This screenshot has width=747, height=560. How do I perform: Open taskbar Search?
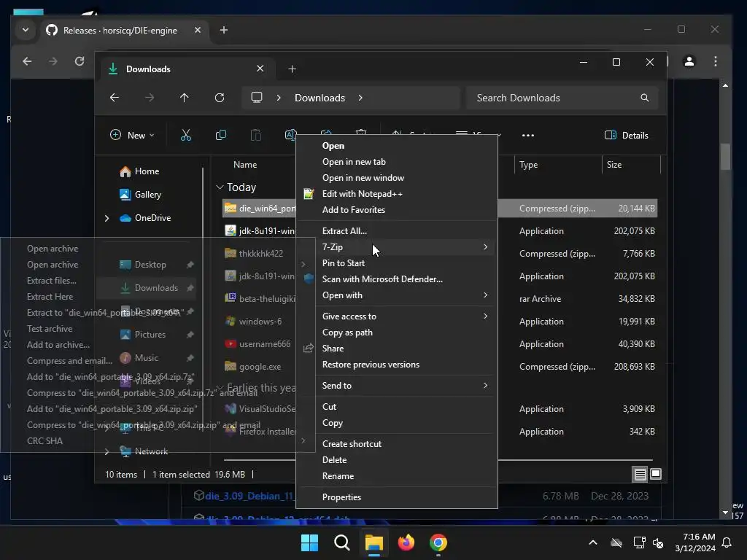(341, 542)
